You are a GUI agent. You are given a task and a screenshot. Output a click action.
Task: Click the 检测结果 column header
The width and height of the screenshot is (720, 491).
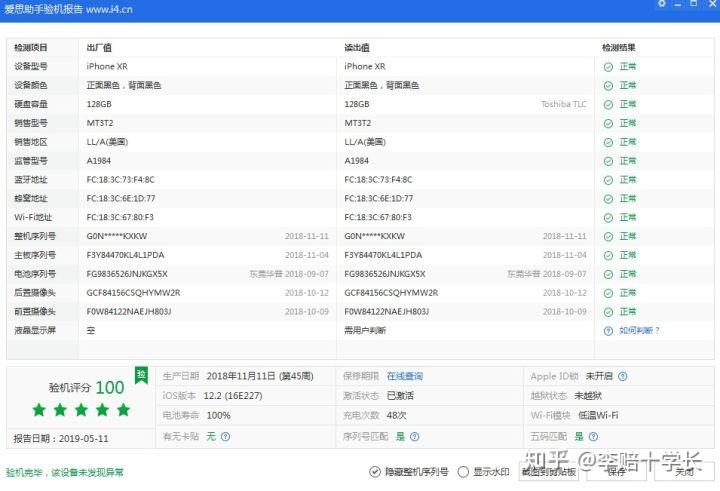click(x=619, y=47)
